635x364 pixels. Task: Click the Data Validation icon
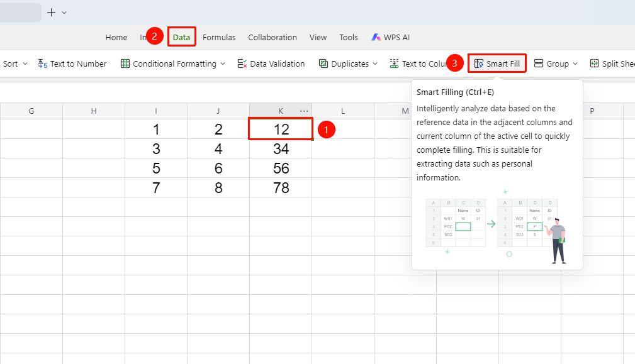click(242, 64)
